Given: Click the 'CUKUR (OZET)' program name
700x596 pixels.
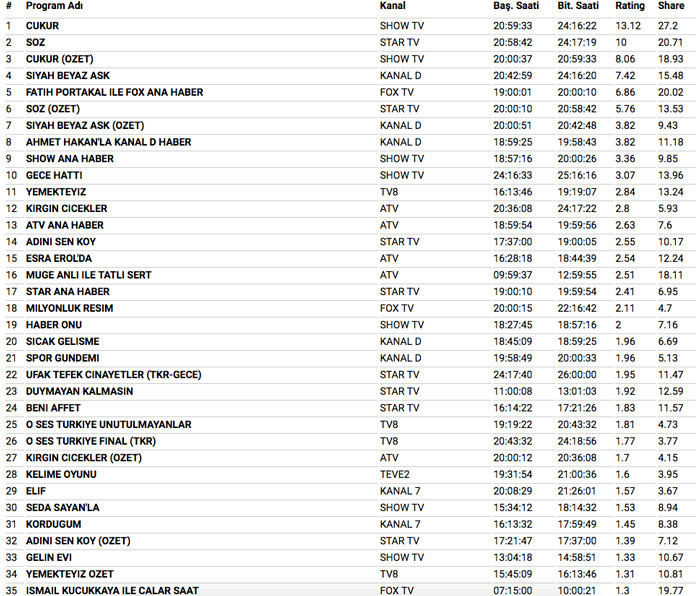Looking at the screenshot, I should tap(59, 59).
